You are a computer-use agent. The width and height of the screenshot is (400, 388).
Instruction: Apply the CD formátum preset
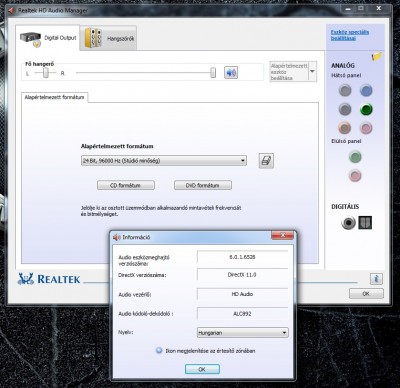pos(126,185)
